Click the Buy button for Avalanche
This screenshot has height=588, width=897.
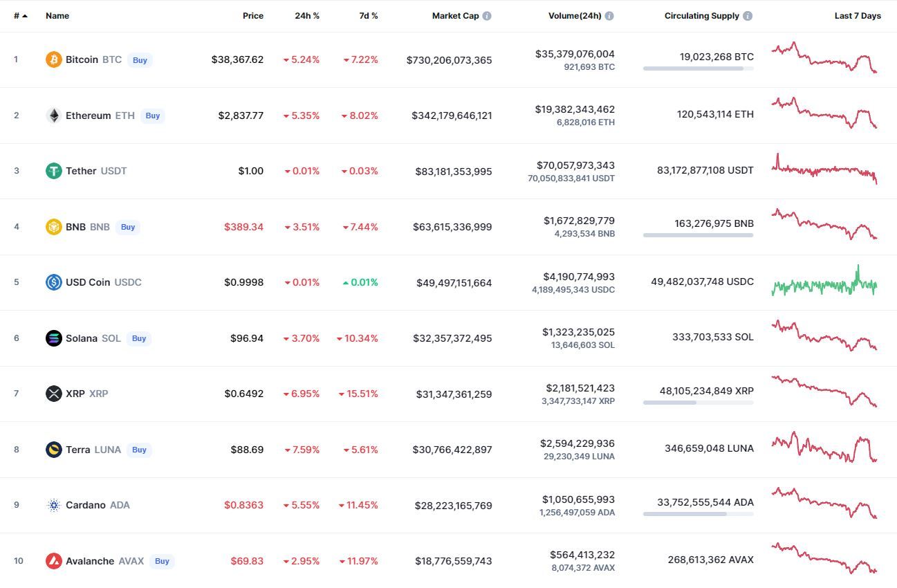tap(162, 561)
